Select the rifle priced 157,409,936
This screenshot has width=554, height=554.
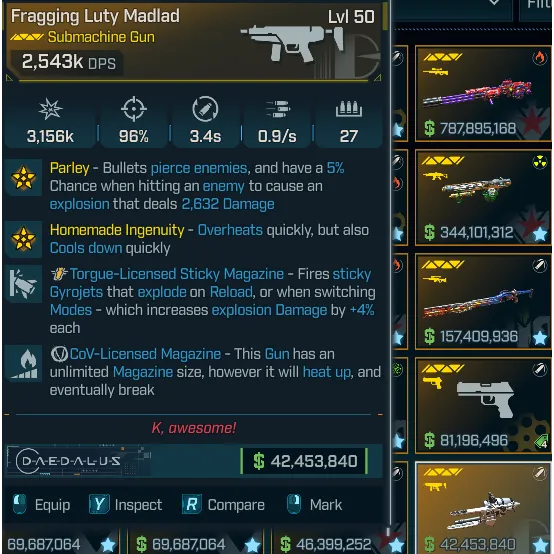(483, 301)
